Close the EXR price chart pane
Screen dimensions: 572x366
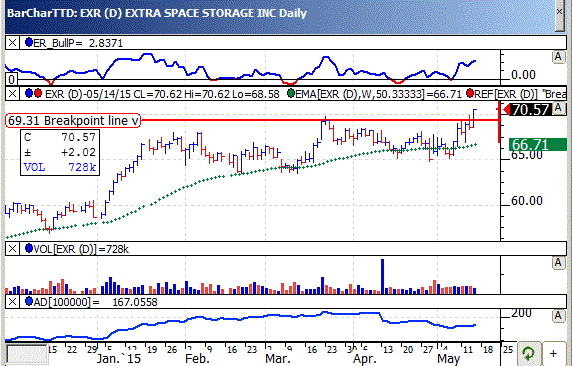tap(12, 94)
